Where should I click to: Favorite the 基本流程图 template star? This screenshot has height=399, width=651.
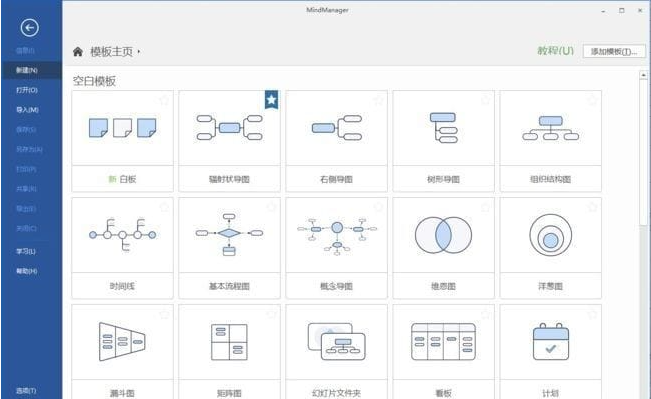tap(271, 207)
